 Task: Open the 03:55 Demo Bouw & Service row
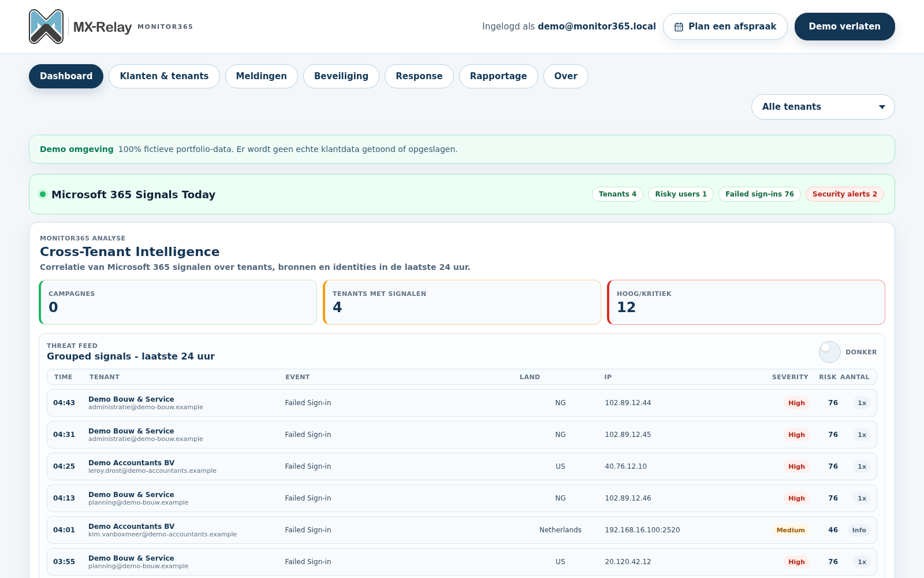[x=462, y=562]
